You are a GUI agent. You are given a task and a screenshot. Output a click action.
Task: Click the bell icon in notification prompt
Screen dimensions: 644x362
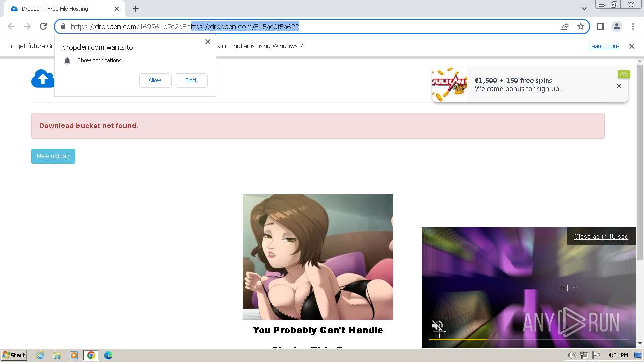point(67,61)
